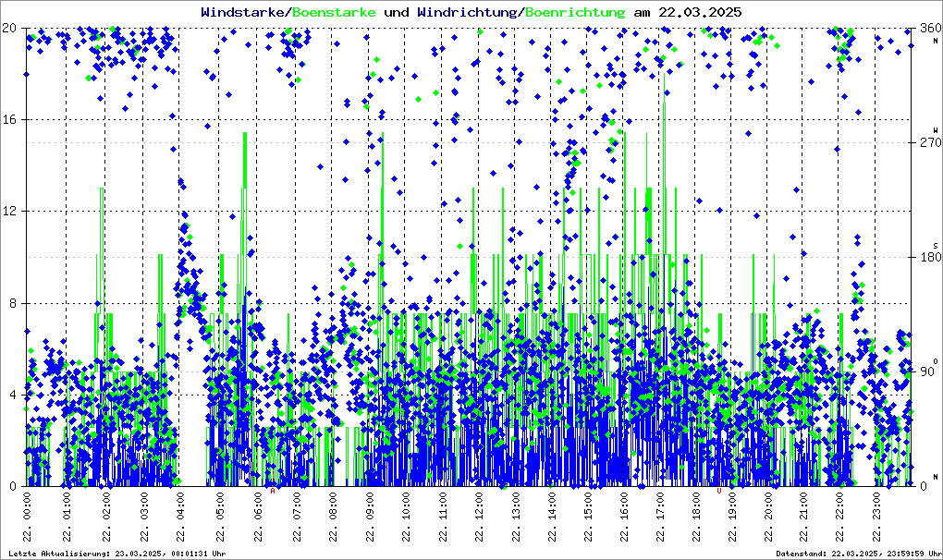Click the date 'am 22.03.2025' in the title
The width and height of the screenshot is (943, 560).
[688, 12]
